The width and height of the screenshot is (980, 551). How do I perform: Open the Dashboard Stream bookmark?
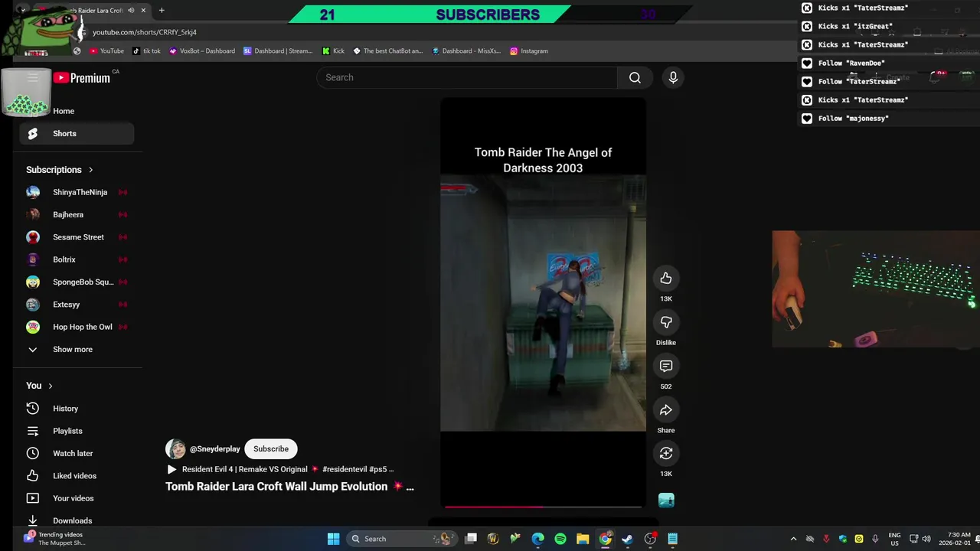pos(278,51)
